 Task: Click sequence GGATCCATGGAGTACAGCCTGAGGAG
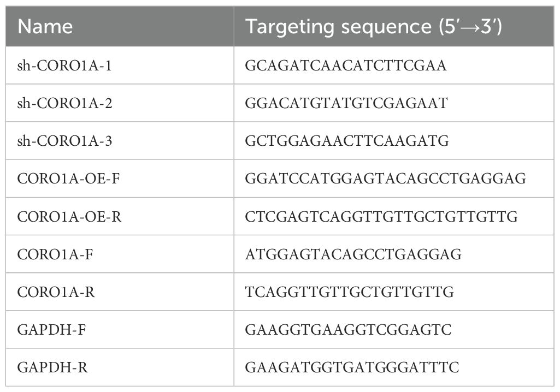point(385,179)
